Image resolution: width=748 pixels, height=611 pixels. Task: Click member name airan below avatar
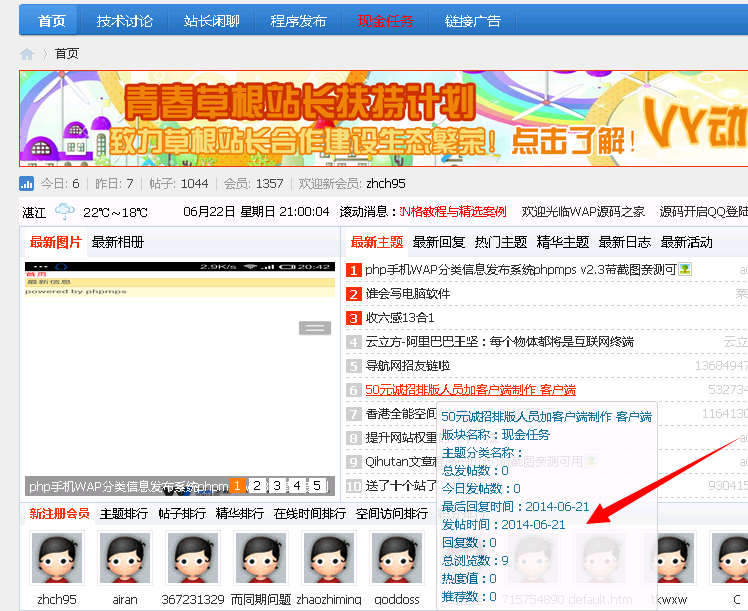pos(125,599)
